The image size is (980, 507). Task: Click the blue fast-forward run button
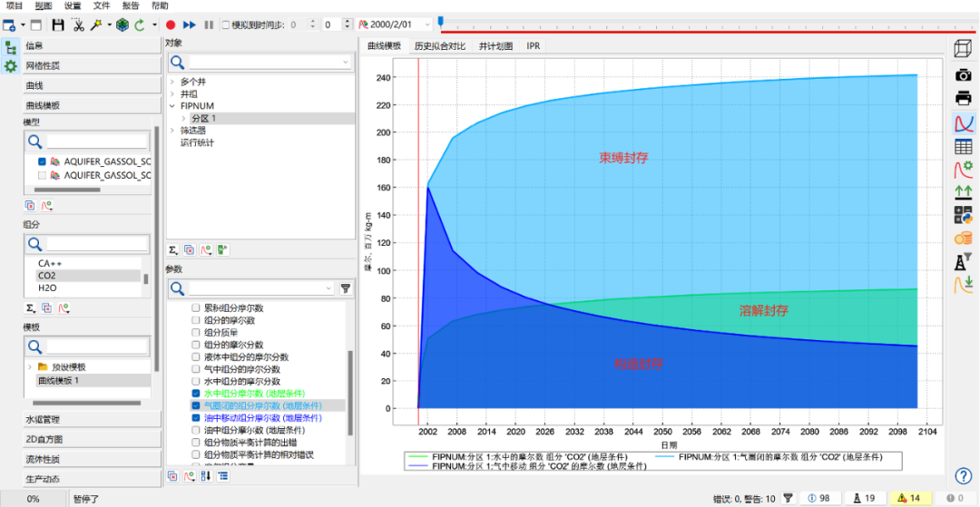190,25
